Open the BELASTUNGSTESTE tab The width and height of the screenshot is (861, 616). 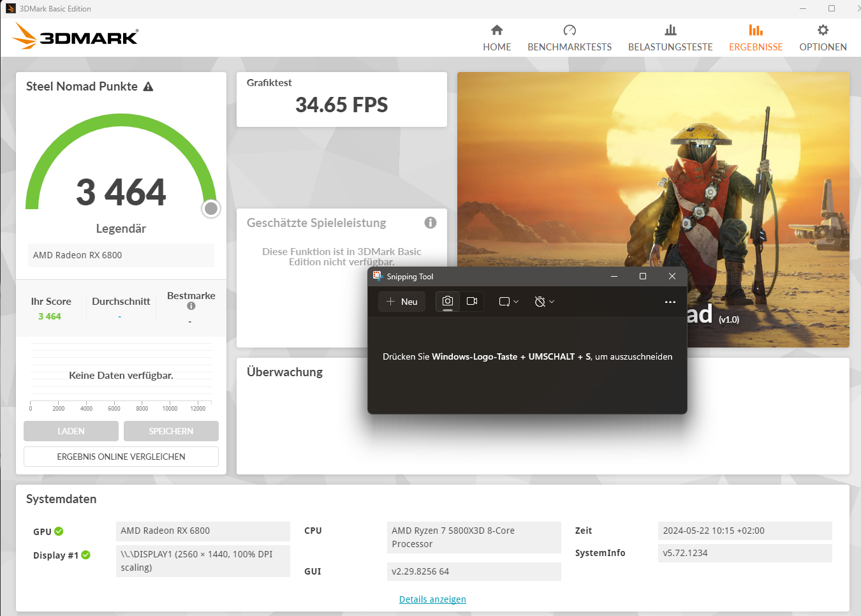(x=670, y=38)
